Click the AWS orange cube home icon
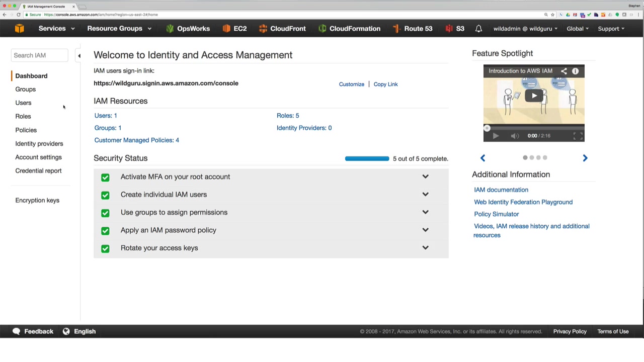Screen dimensions: 644x362 coord(19,29)
